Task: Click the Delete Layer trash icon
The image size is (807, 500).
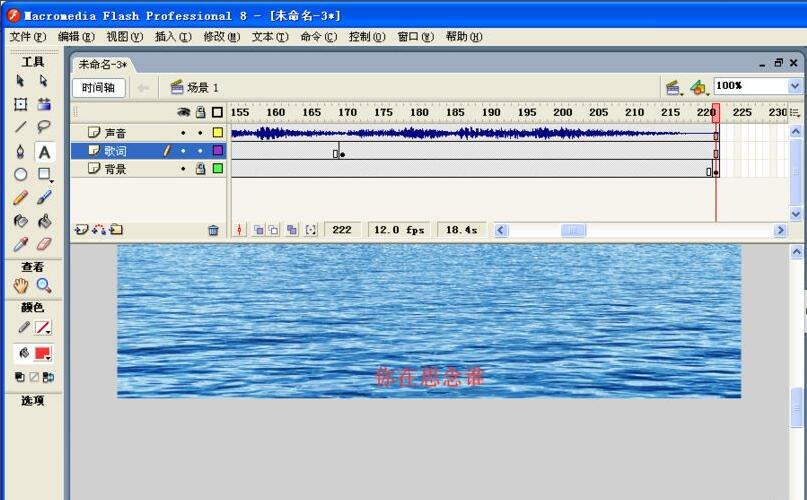Action: [x=213, y=230]
